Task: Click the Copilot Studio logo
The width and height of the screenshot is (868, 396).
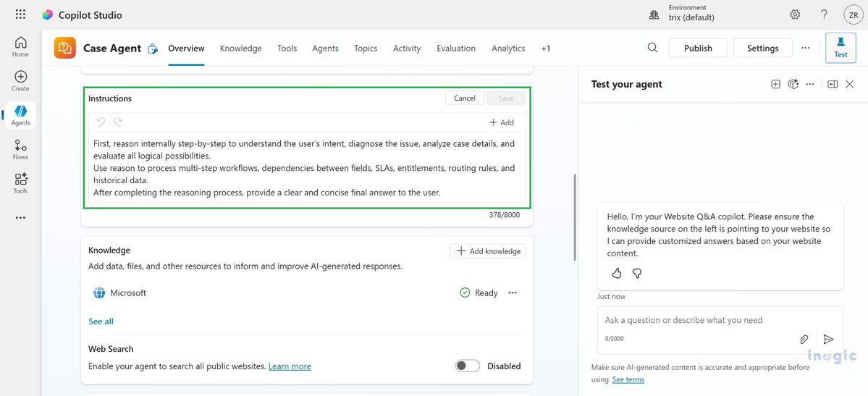Action: click(x=48, y=15)
